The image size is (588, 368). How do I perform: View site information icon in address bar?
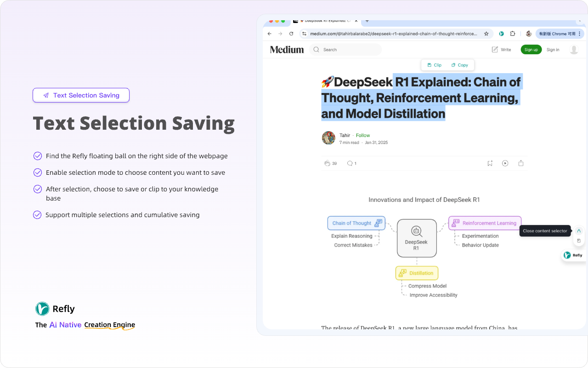pyautogui.click(x=304, y=34)
